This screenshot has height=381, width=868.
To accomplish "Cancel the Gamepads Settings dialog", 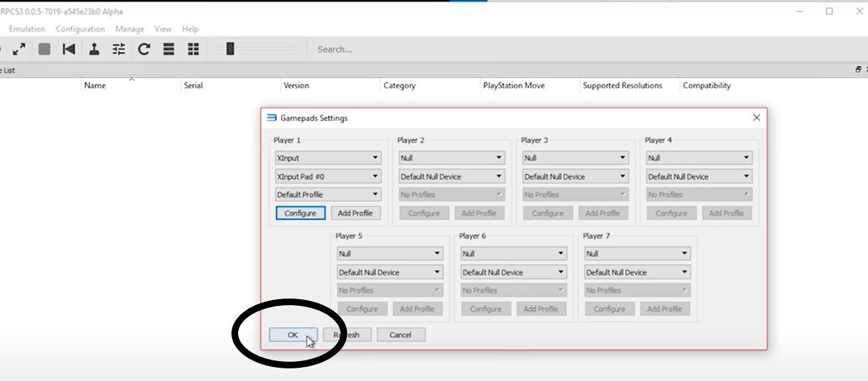I will click(400, 335).
